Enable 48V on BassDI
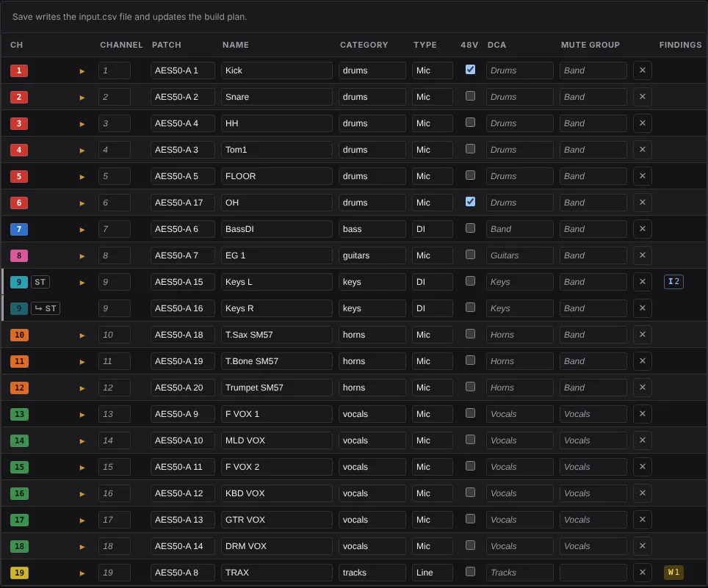The height and width of the screenshot is (588, 708). point(470,228)
